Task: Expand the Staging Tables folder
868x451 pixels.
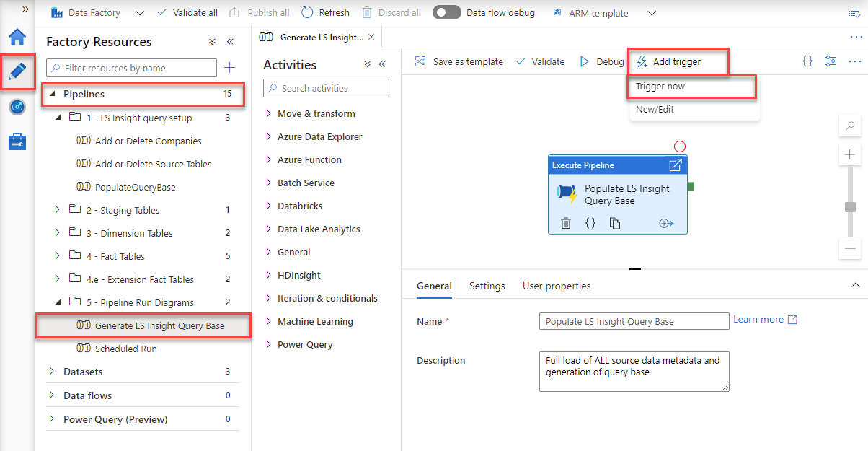Action: (58, 210)
